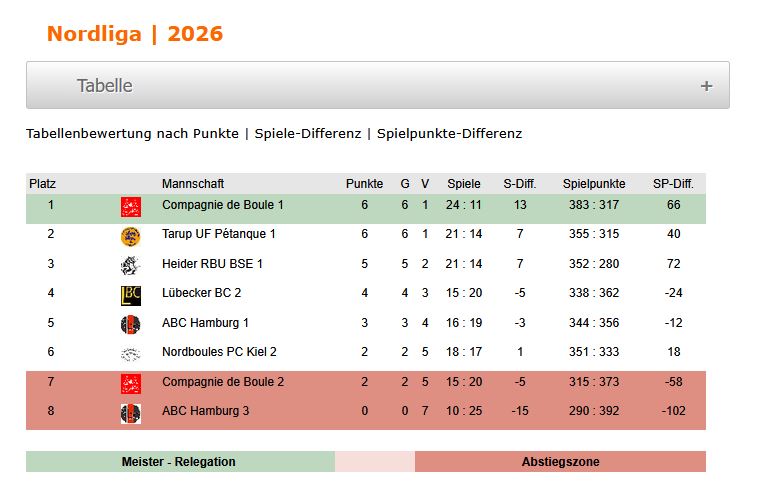Open the Nordliga | 2026 heading

(135, 34)
